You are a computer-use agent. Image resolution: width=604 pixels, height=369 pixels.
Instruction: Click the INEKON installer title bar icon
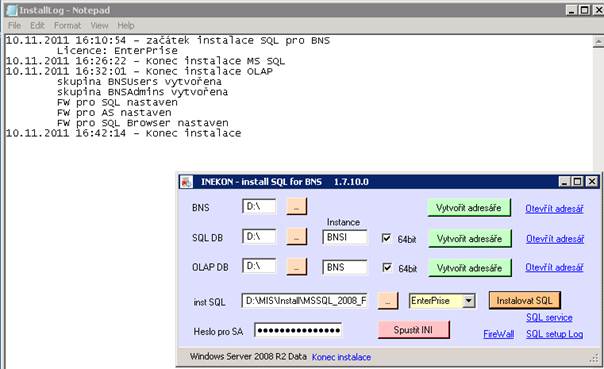186,182
